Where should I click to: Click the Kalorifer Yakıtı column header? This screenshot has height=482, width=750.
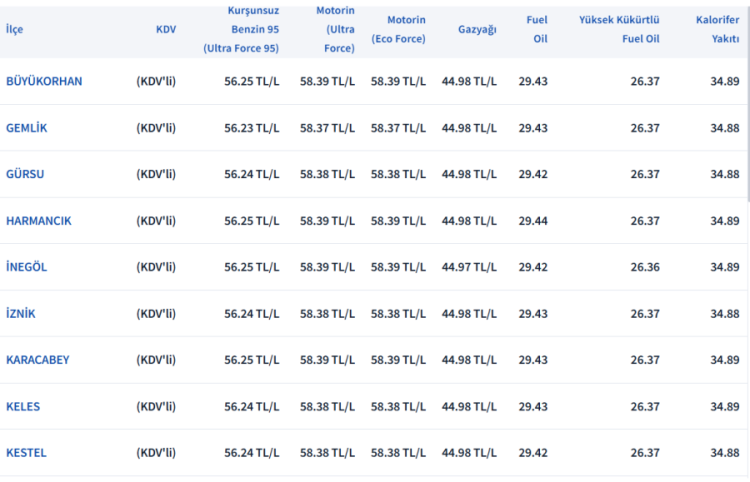pos(717,29)
